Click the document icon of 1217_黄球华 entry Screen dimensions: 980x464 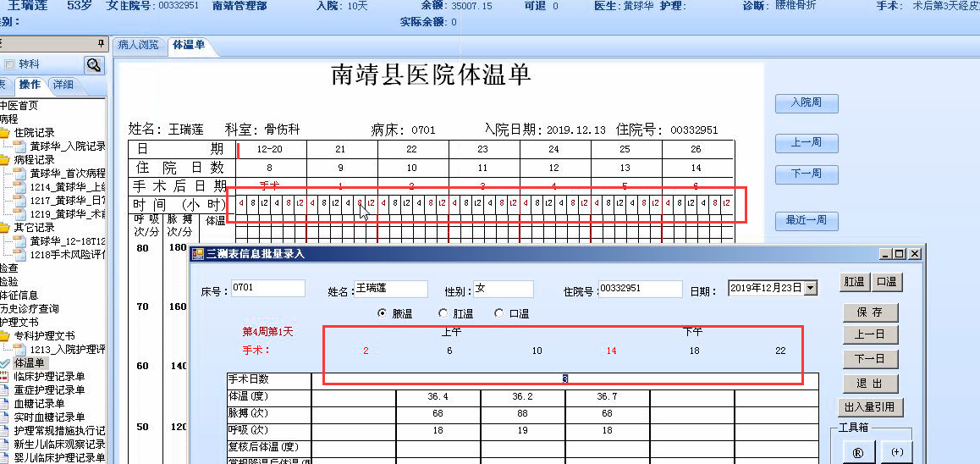pos(20,201)
